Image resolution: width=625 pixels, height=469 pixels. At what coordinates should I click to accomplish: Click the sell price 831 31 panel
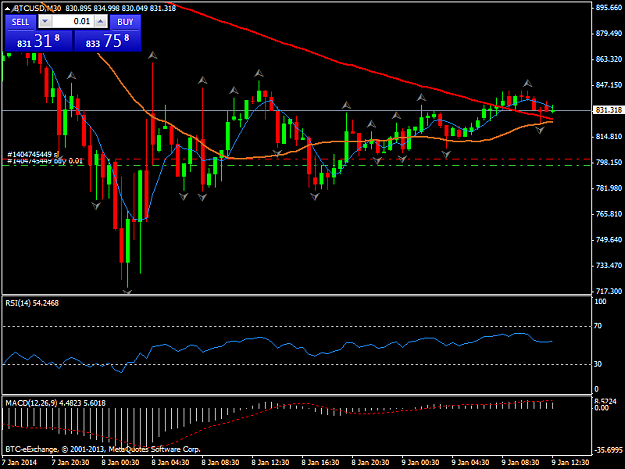[39, 41]
